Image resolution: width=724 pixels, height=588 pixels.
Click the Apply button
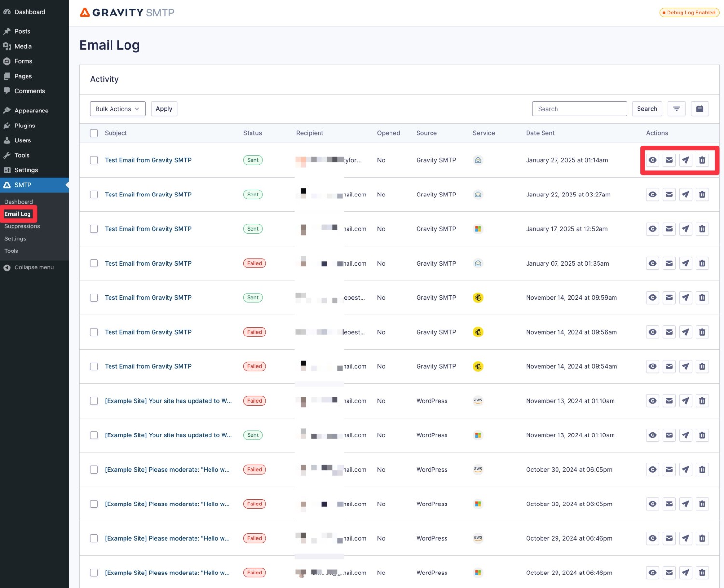point(164,109)
